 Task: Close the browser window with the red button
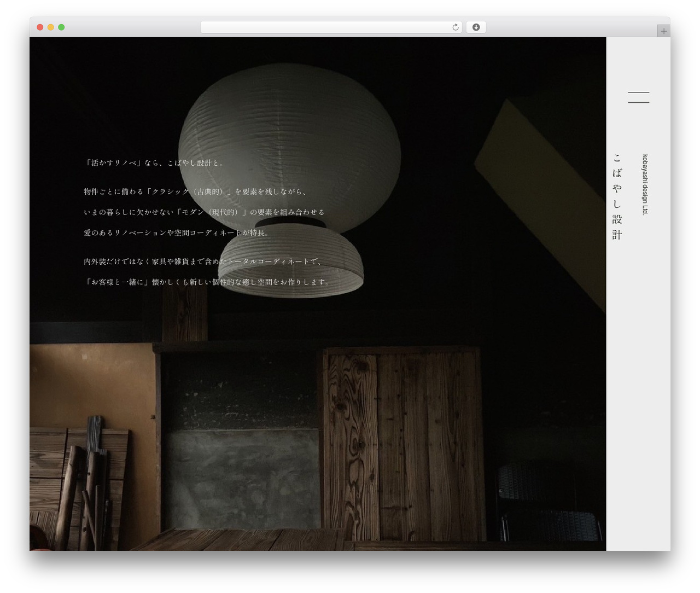(x=40, y=27)
